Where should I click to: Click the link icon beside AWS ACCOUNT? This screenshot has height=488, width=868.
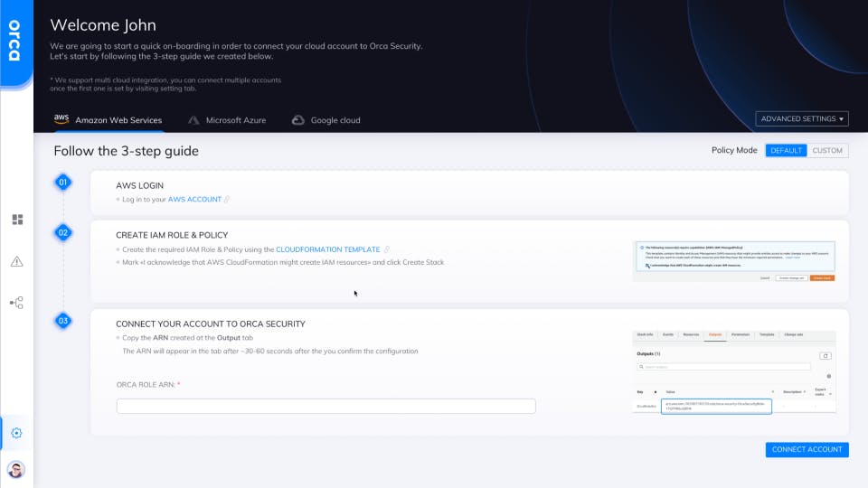(x=226, y=199)
